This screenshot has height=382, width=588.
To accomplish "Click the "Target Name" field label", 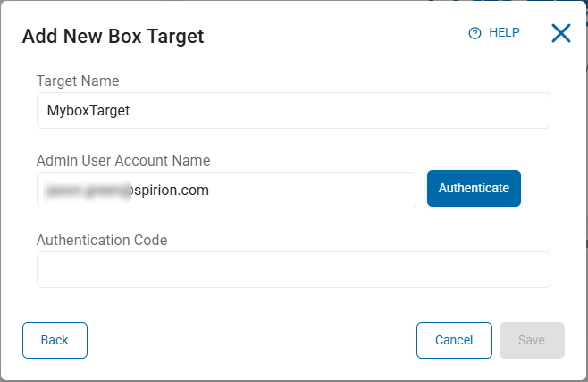I will point(78,81).
